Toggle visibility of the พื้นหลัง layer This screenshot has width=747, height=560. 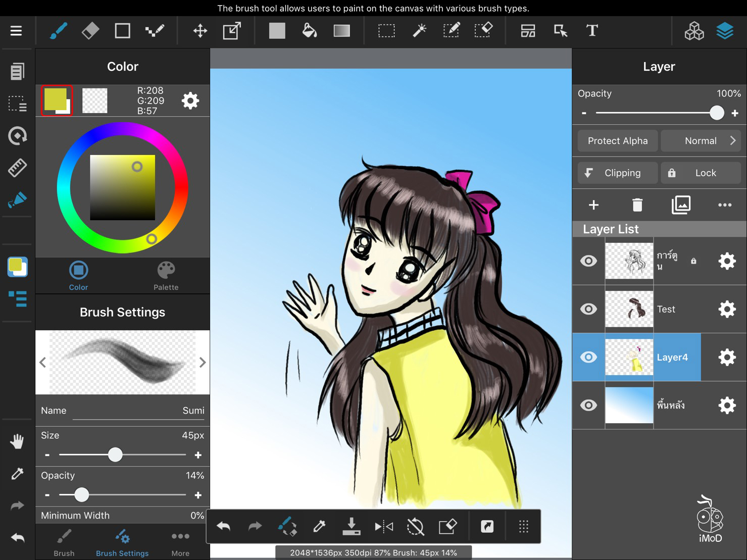click(588, 405)
